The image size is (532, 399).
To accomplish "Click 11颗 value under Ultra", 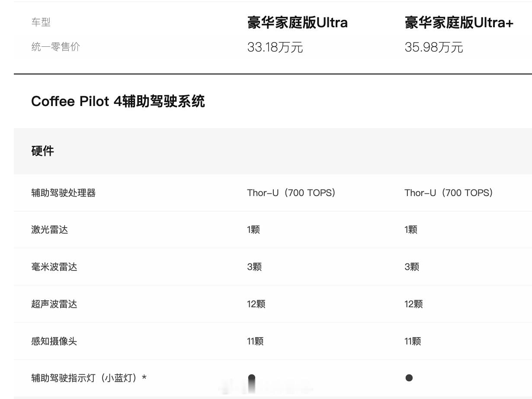I will pos(255,341).
